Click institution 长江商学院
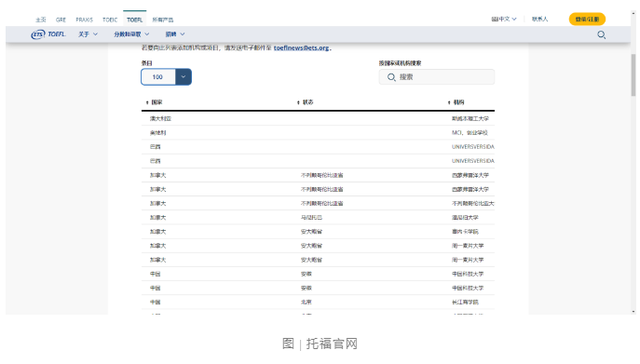This screenshot has width=640, height=364. (465, 302)
